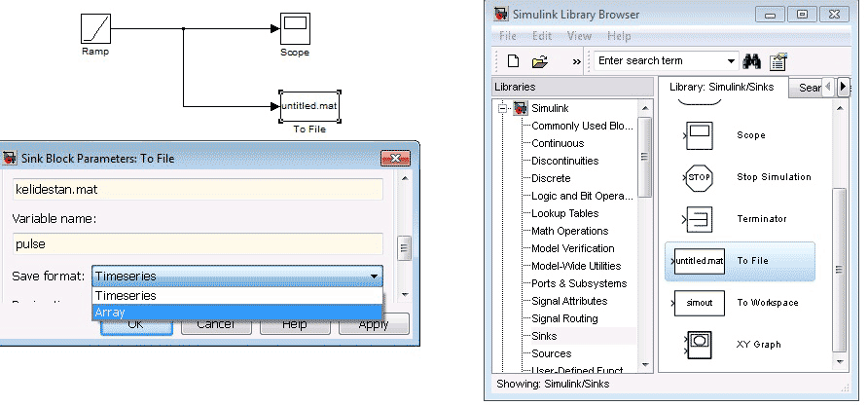This screenshot has width=868, height=406.
Task: Shift tabs to the right with arrow
Action: tap(843, 87)
